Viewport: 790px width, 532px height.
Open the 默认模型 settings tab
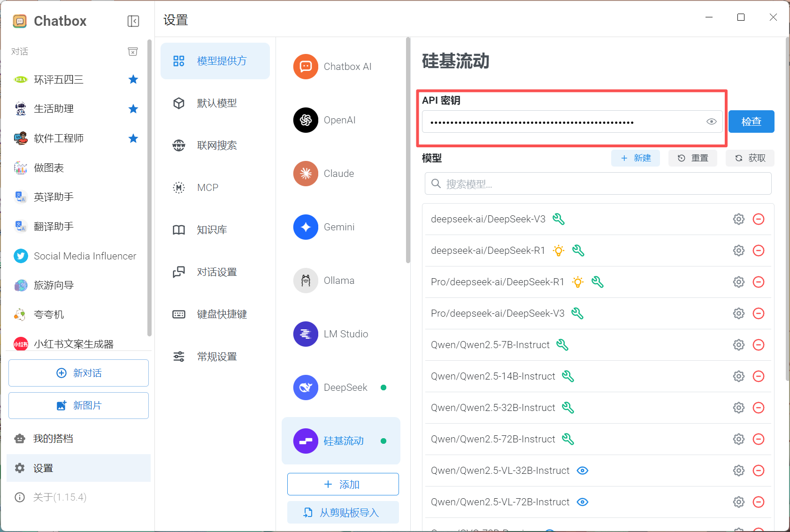(x=216, y=103)
